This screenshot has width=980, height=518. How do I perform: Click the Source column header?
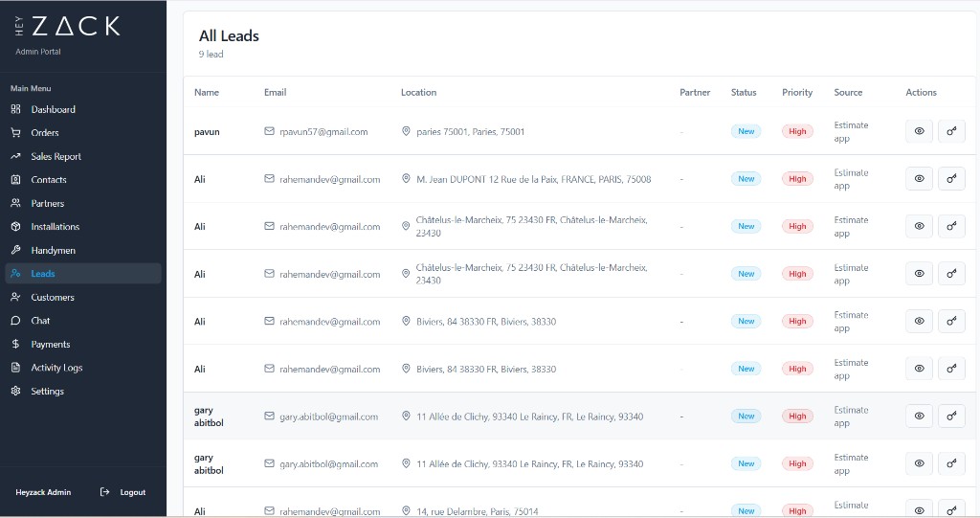coord(848,92)
